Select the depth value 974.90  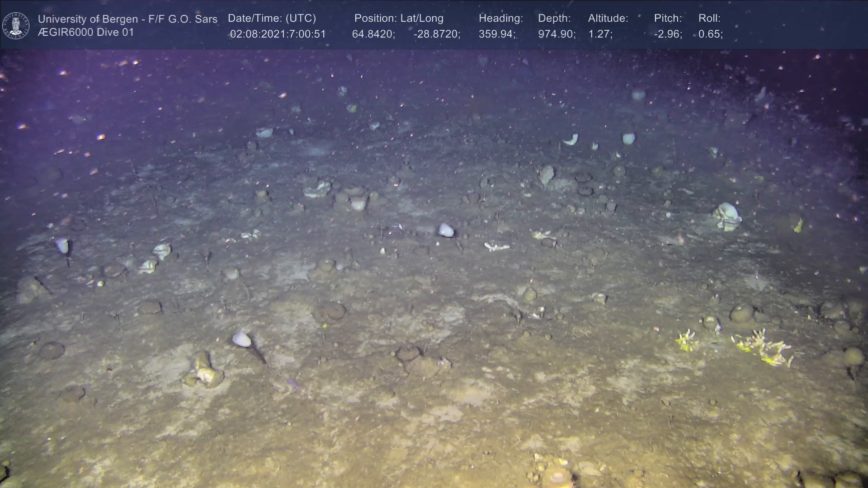tap(556, 34)
